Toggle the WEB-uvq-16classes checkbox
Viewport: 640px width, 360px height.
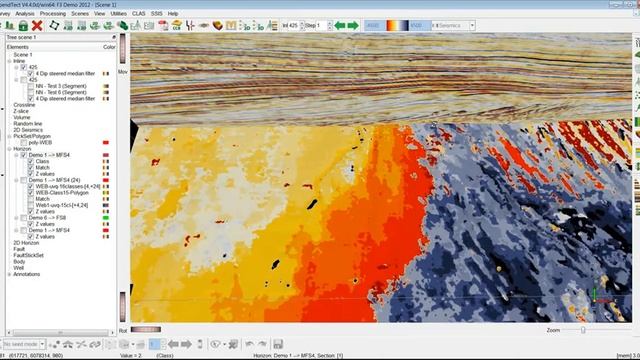(31, 187)
